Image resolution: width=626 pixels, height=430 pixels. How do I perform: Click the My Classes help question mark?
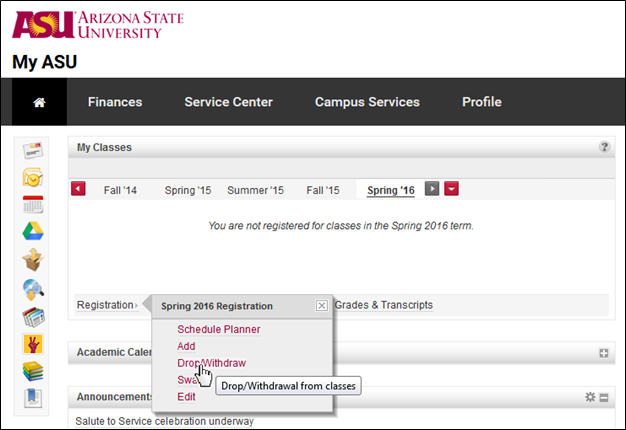point(604,147)
